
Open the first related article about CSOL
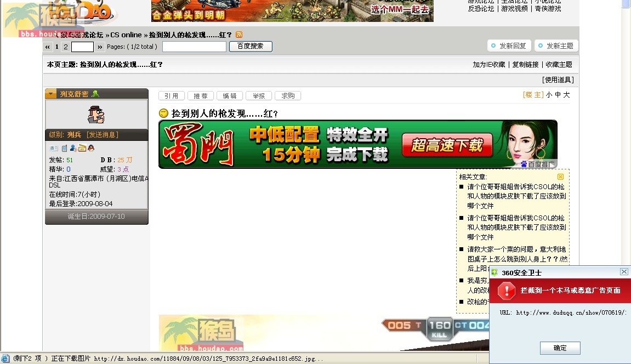(517, 196)
